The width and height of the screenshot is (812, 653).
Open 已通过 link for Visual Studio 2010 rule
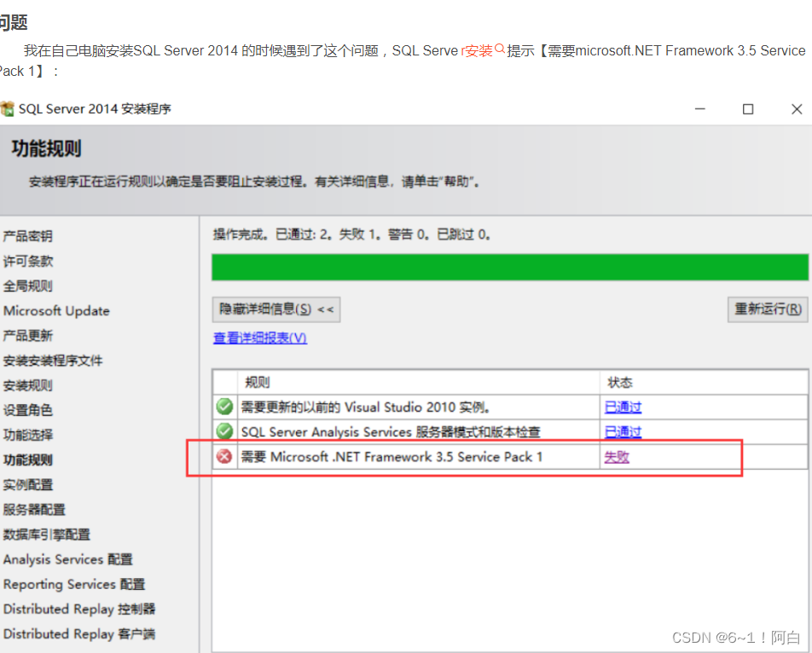pyautogui.click(x=623, y=407)
